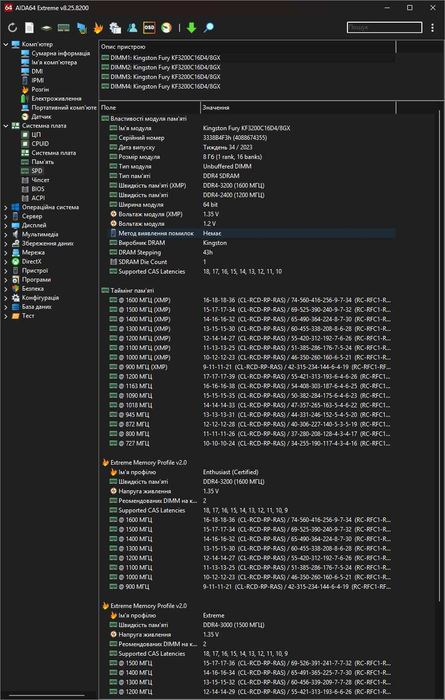The width and height of the screenshot is (445, 700).
Task: Expand the Мультимедіа tree node
Action: point(6,234)
